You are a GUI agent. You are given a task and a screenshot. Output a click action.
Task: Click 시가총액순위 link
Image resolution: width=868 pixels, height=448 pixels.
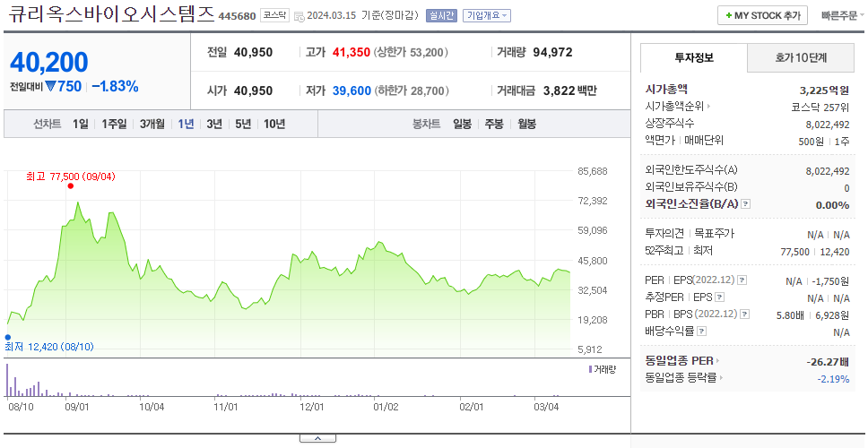(x=675, y=107)
